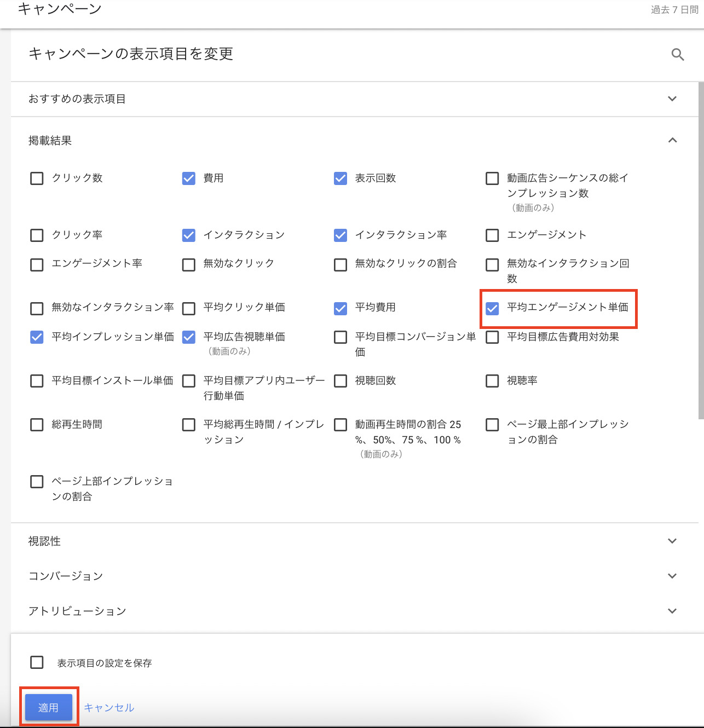Image resolution: width=704 pixels, height=728 pixels.
Task: Open the 過去 7 日間 date range
Action: coord(674,10)
